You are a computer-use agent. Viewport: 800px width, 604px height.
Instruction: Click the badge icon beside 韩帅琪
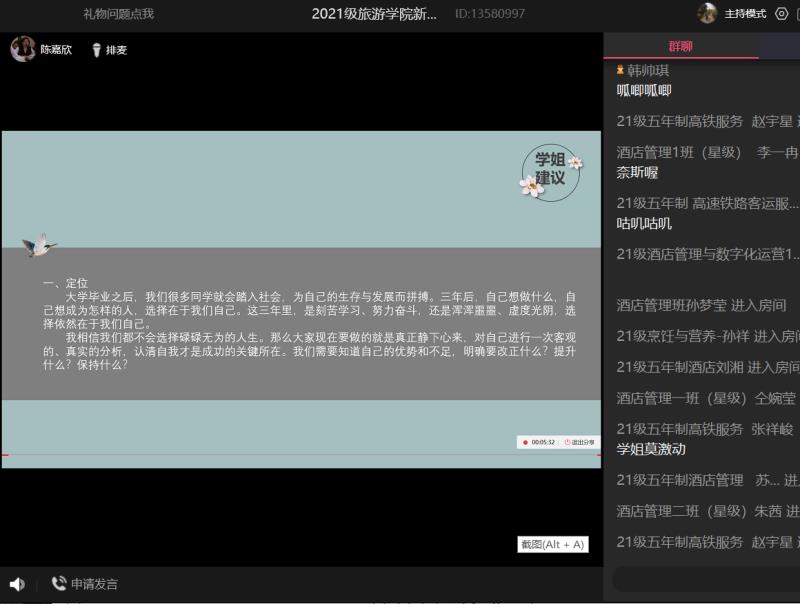click(621, 70)
